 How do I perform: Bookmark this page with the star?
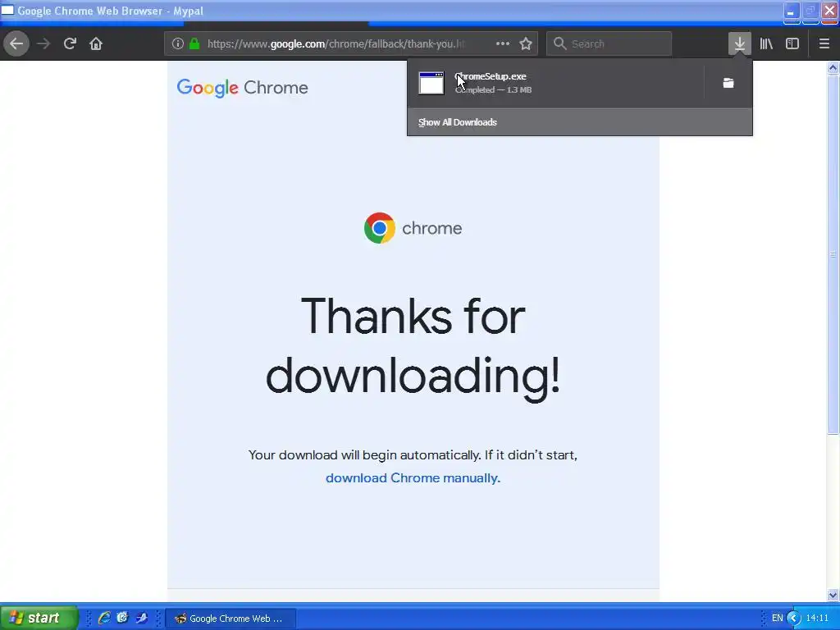(526, 43)
